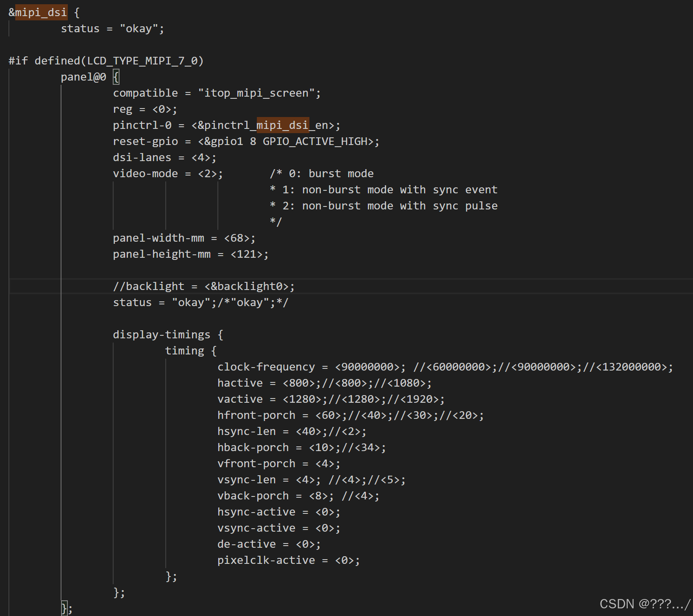This screenshot has height=616, width=693.
Task: Click the hactive = <800> line
Action: click(x=324, y=383)
